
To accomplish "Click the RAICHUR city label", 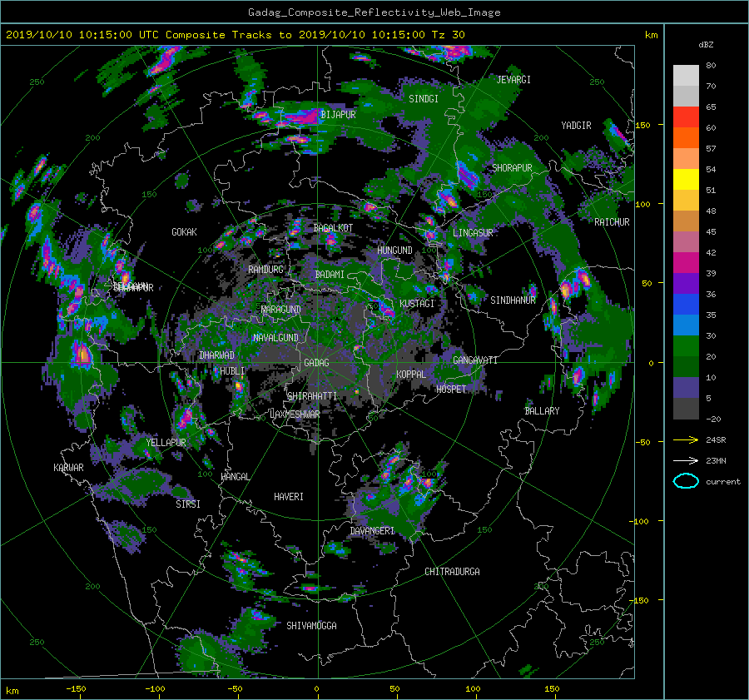I will coord(612,222).
